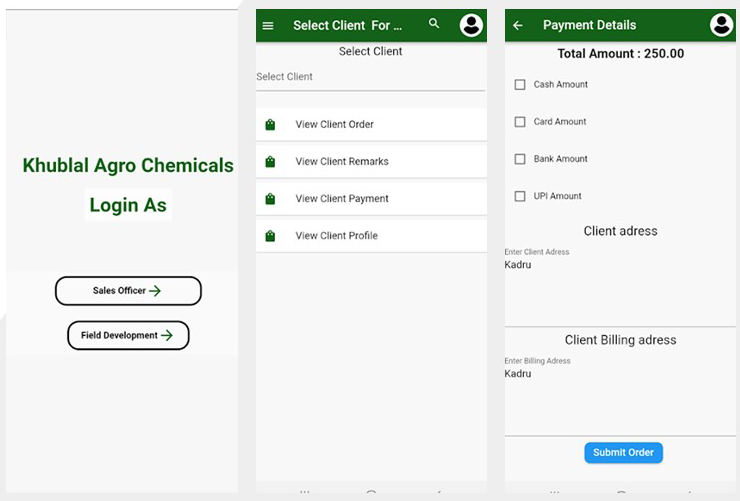Open the Select Client dropdown field

(x=370, y=77)
